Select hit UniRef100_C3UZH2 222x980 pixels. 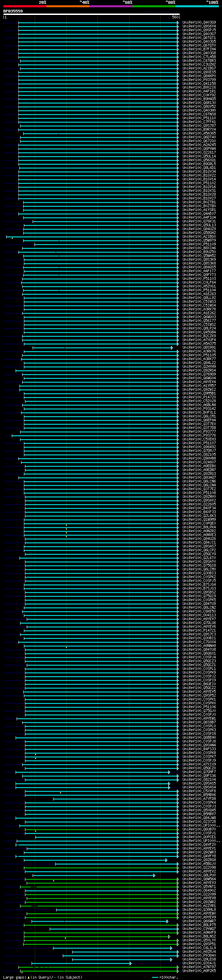[x=199, y=64]
